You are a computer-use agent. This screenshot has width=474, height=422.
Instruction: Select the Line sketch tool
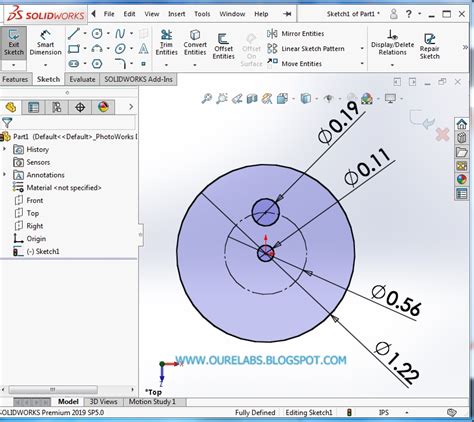coord(74,33)
